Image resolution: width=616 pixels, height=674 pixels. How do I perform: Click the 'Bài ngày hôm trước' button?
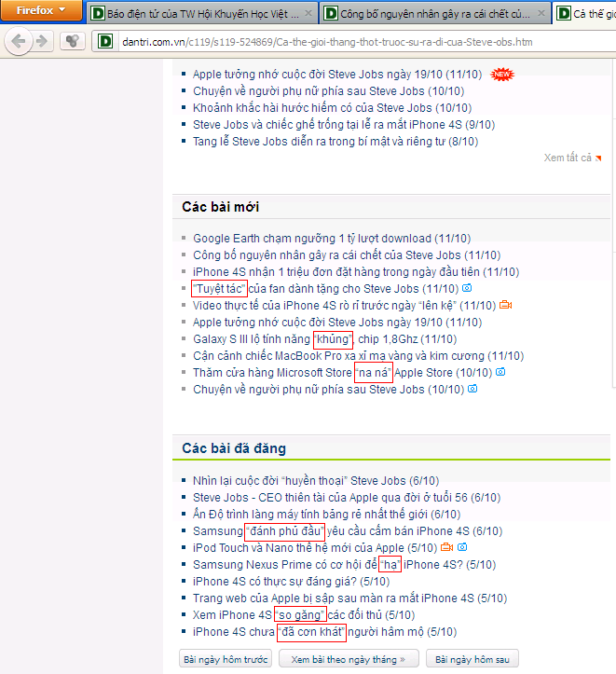tap(226, 658)
